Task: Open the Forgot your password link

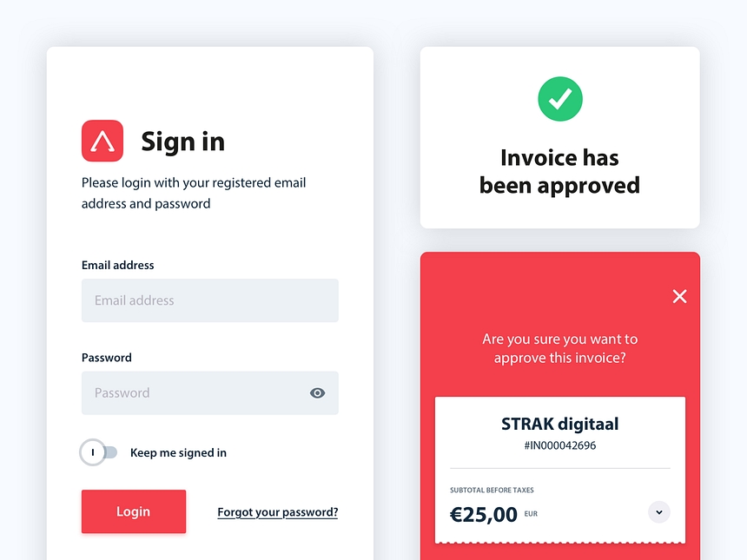Action: point(278,512)
